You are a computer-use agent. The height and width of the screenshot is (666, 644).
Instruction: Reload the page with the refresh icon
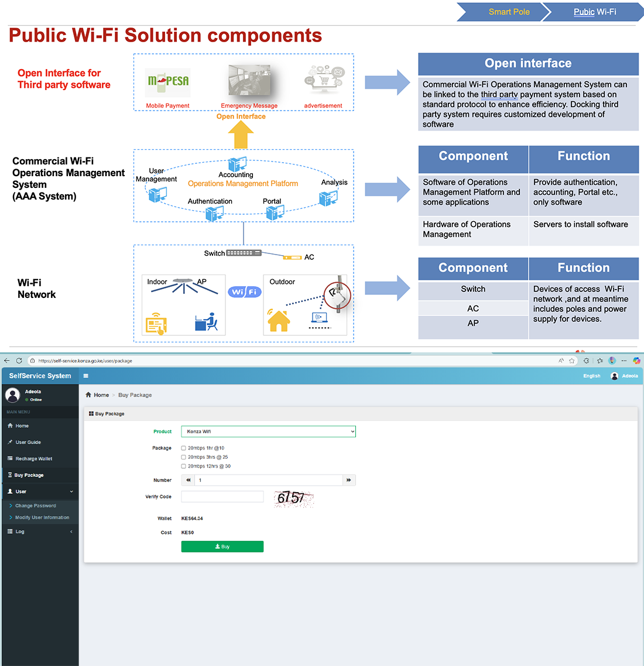[x=19, y=361]
